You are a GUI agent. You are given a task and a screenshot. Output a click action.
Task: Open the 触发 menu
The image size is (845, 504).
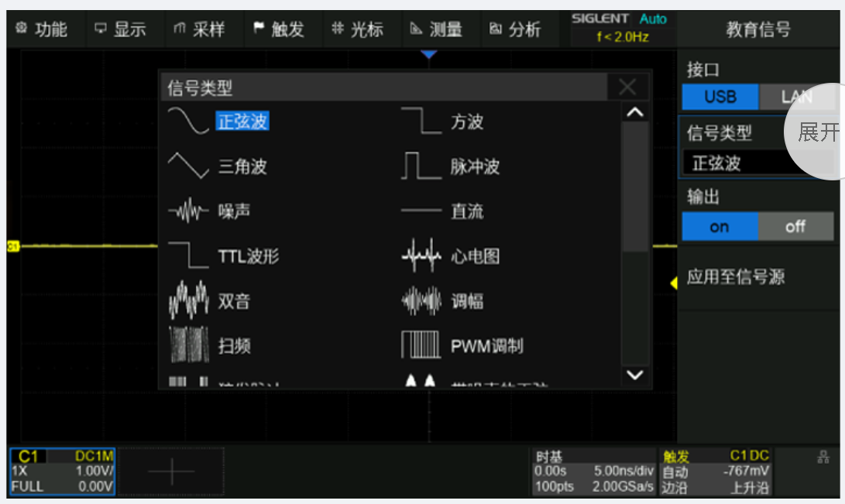(x=279, y=29)
